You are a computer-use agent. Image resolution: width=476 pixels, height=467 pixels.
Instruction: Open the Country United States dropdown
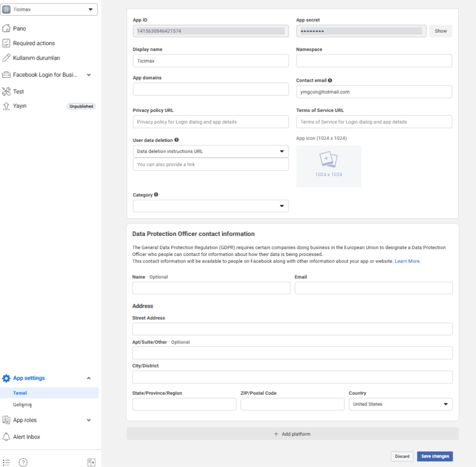pos(401,404)
